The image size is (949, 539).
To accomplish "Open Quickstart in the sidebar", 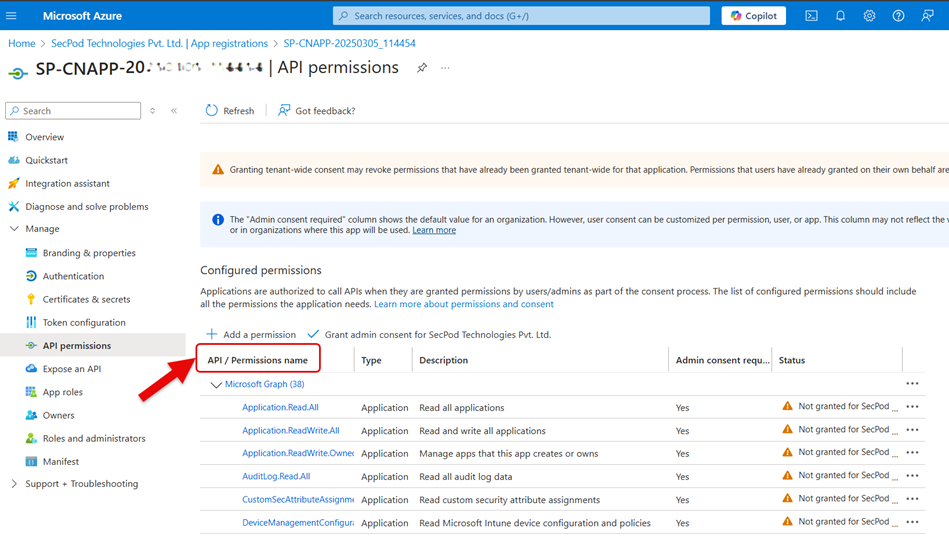I will point(46,160).
